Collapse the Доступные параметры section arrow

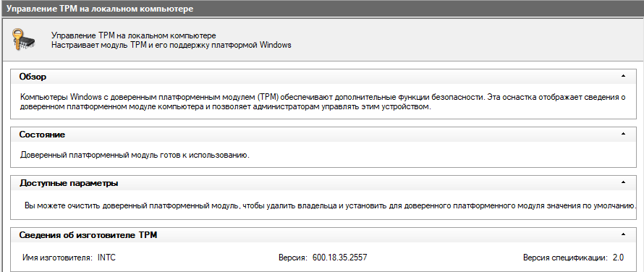[623, 182]
